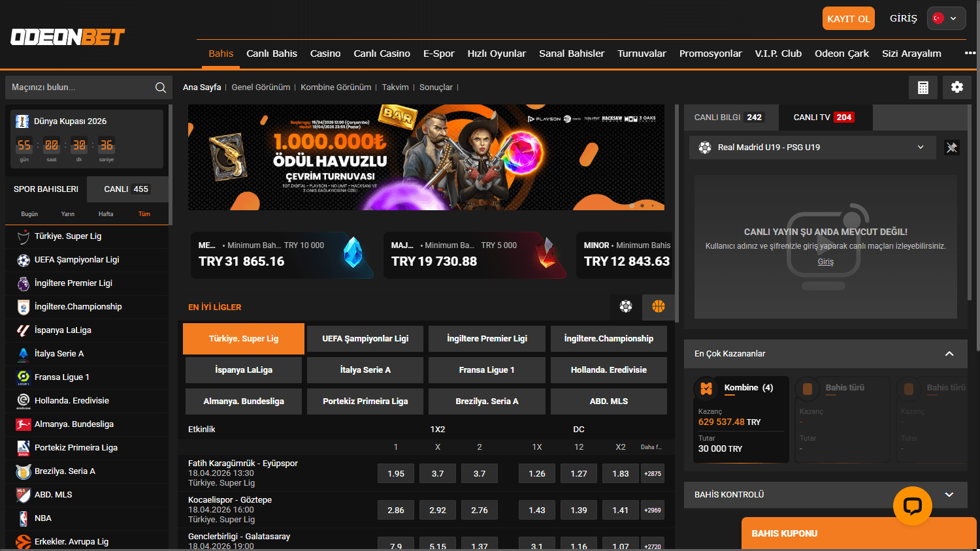
Task: Open the BAHIS KUPONU bet slip
Action: 858,533
